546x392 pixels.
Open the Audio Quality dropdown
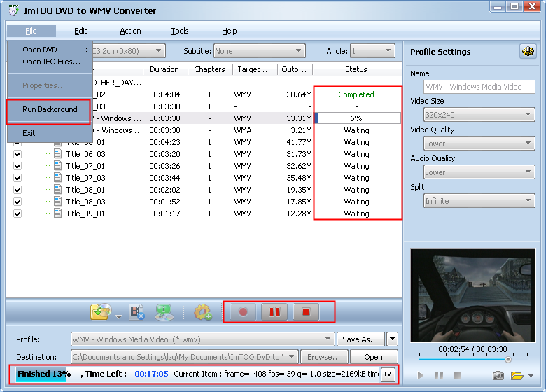[479, 172]
